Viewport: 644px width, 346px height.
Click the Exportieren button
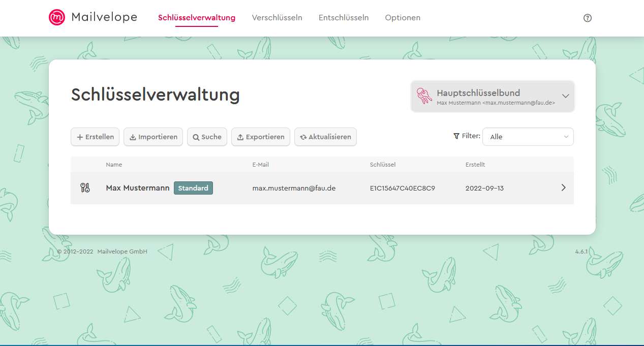[261, 137]
